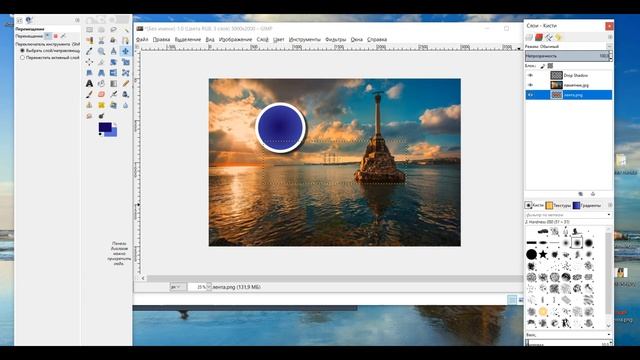Select the Blend gradient tool
The width and height of the screenshot is (640, 360).
113,84
